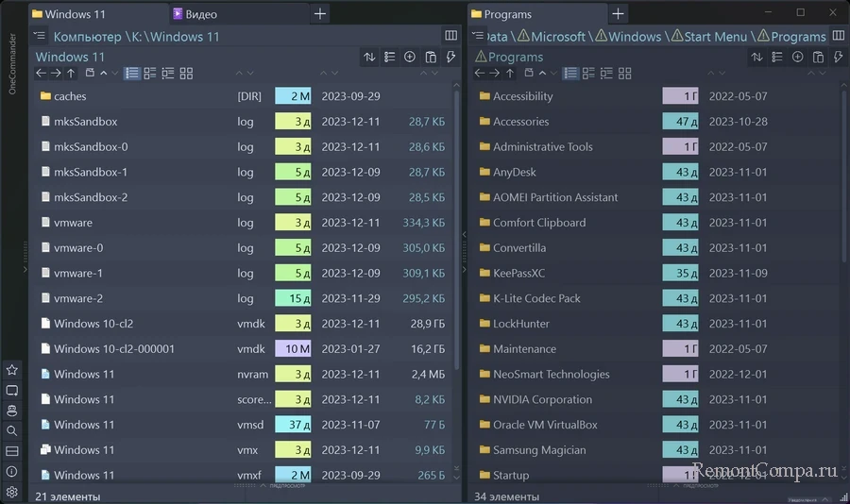Click the new item plus icon in left pane
Screen dimensions: 850x504
(410, 58)
